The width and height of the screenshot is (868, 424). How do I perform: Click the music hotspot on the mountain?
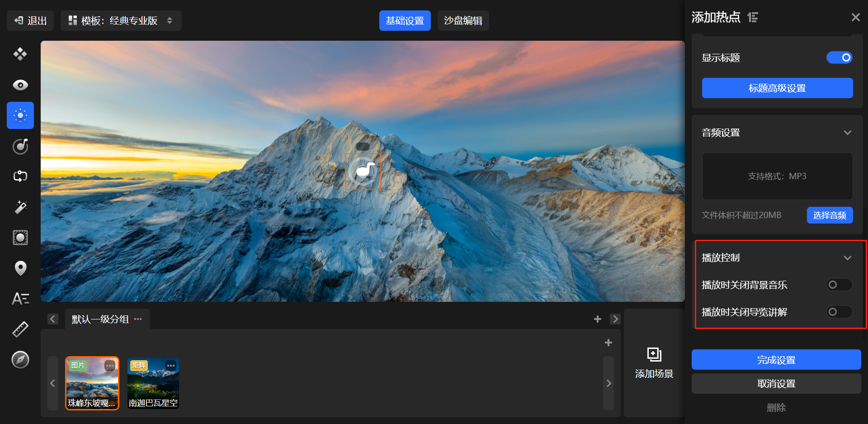click(363, 171)
